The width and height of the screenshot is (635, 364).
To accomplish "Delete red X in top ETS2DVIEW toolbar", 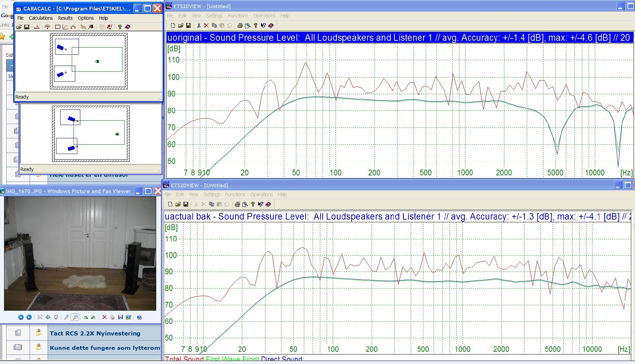I will (206, 25).
